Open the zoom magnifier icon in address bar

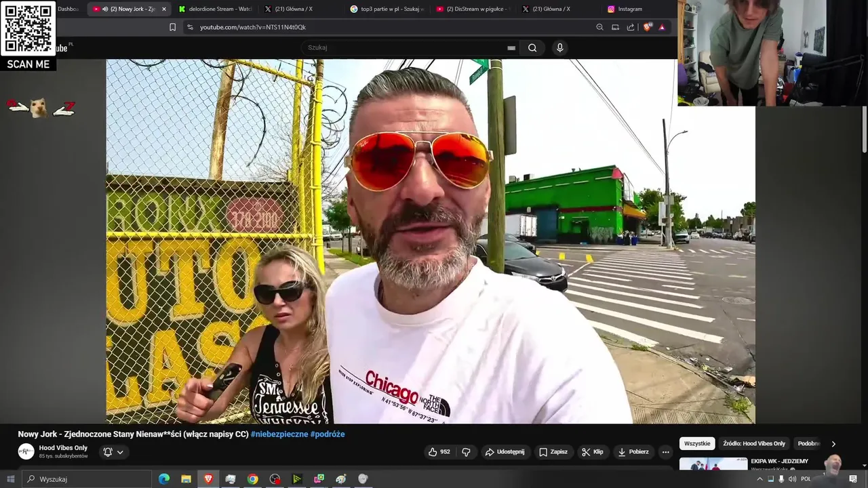click(599, 27)
